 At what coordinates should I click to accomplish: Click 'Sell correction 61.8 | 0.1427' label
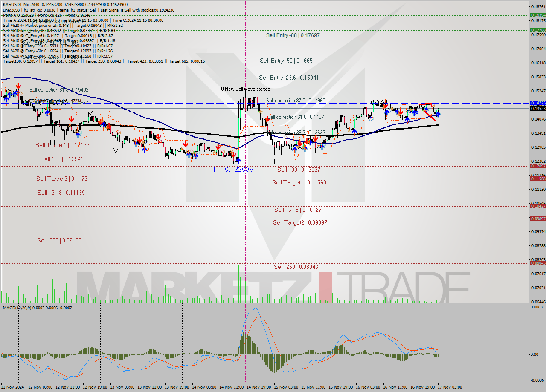pyautogui.click(x=295, y=117)
